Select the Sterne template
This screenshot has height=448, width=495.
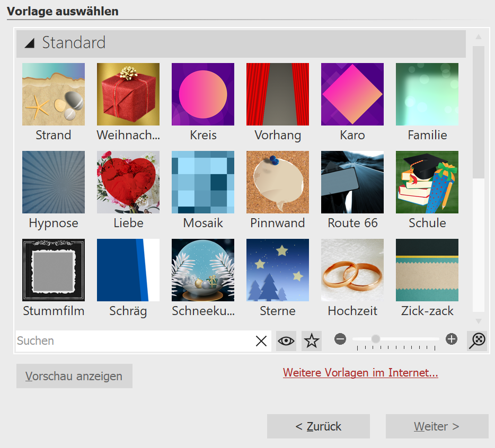click(x=278, y=270)
